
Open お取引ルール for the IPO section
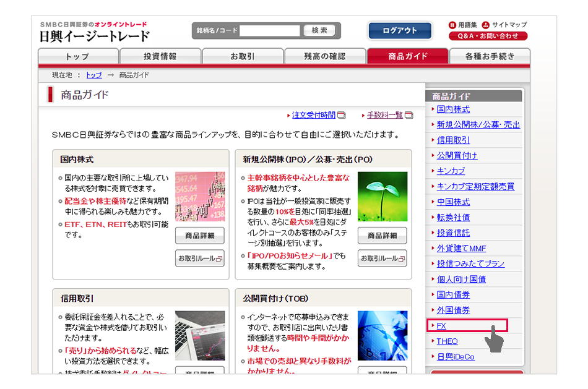(x=382, y=259)
